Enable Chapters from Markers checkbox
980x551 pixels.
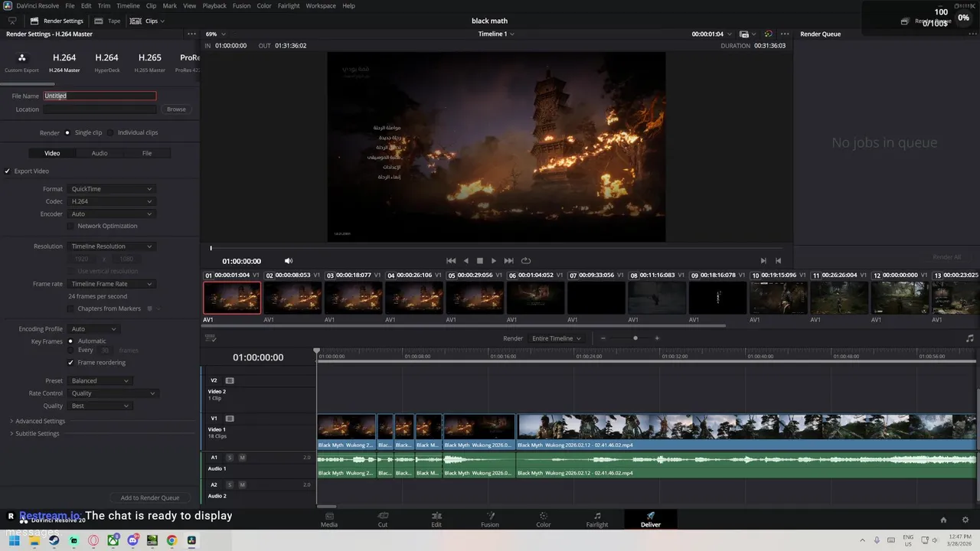70,308
